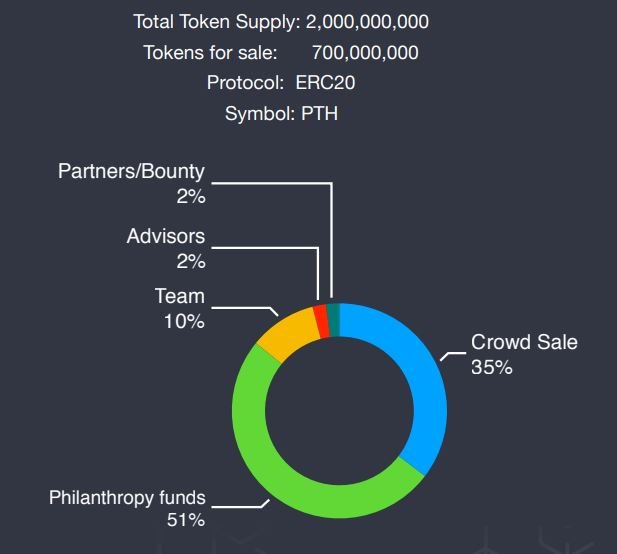Click the Team label text
The width and height of the screenshot is (617, 554).
coord(180,296)
